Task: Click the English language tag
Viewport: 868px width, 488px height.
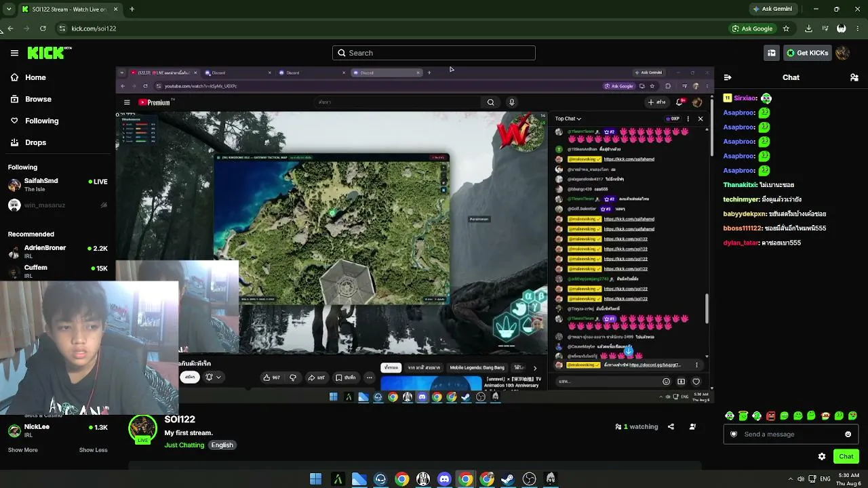Action: 222,445
